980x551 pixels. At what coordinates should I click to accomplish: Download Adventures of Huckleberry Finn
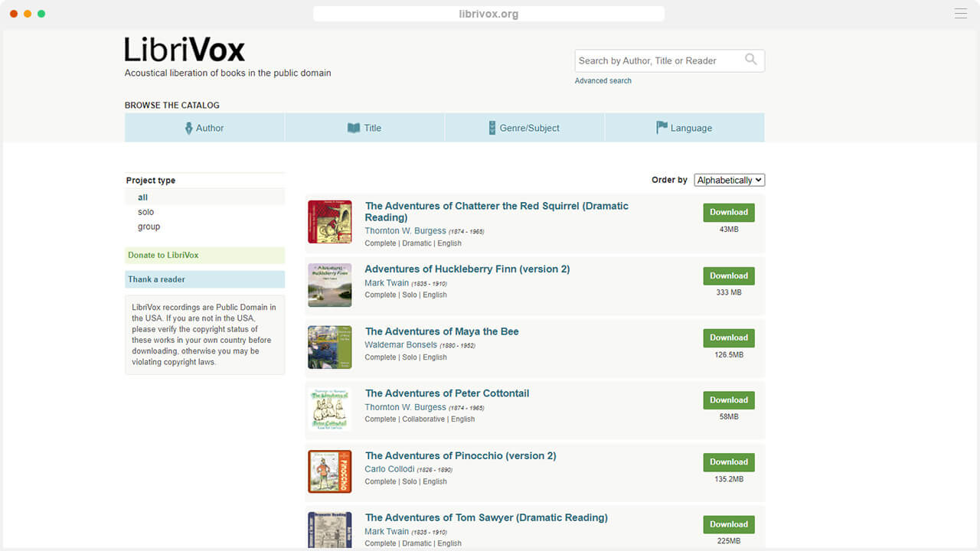coord(728,275)
